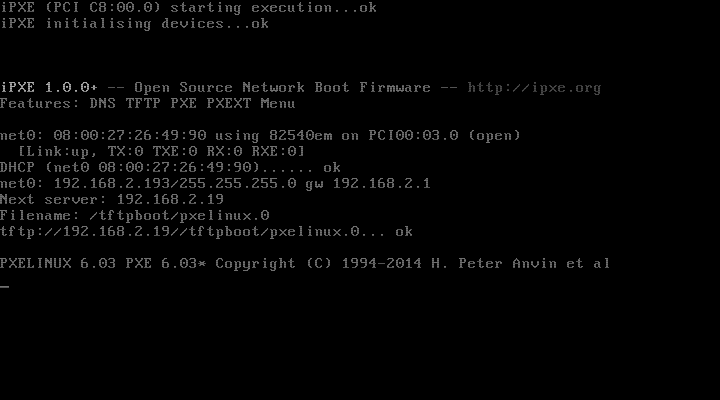The image size is (720, 400).
Task: Click the gateway address 192.168.2.1
Action: point(382,184)
